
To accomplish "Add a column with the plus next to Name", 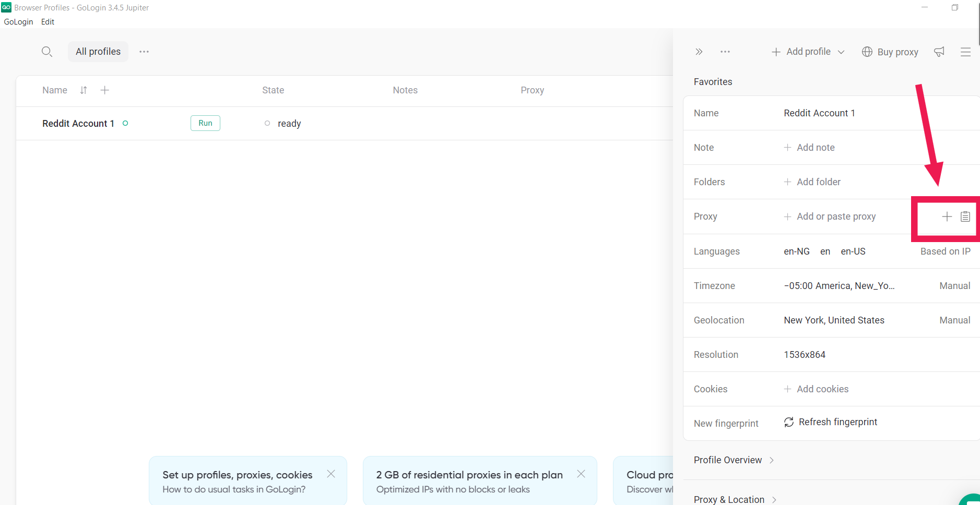I will [x=105, y=90].
